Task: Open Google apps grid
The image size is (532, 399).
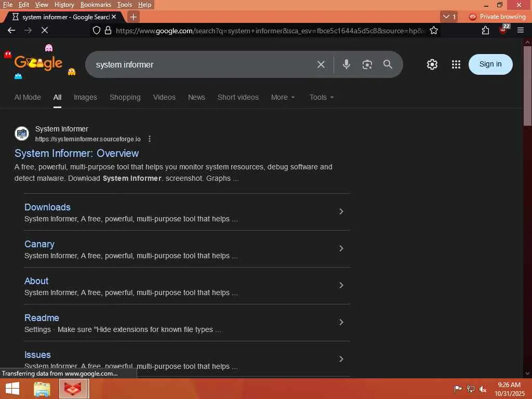Action: (456, 64)
